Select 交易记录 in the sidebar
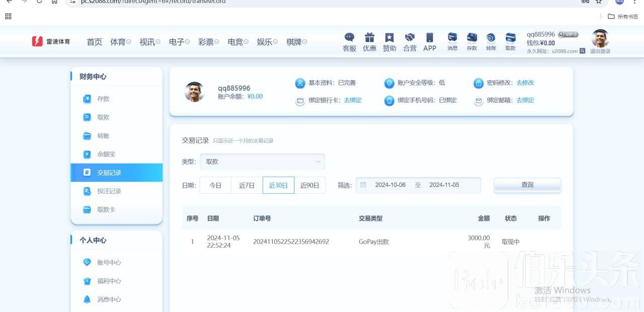 (x=116, y=173)
